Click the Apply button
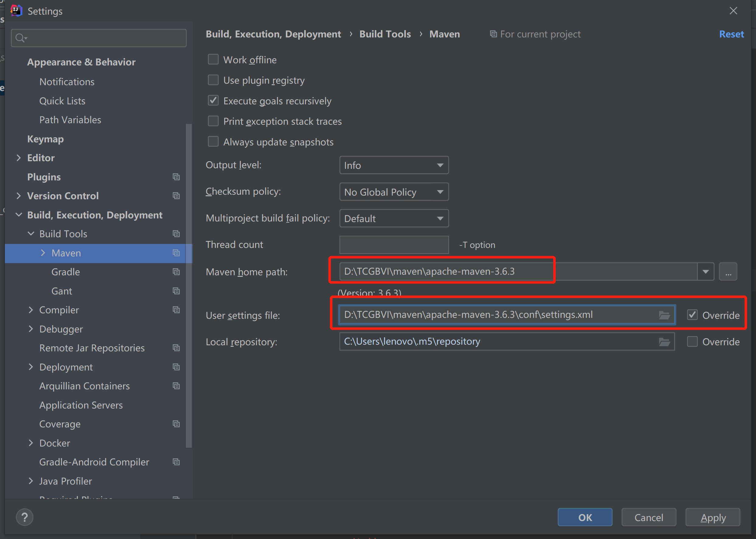This screenshot has width=756, height=539. (x=712, y=517)
